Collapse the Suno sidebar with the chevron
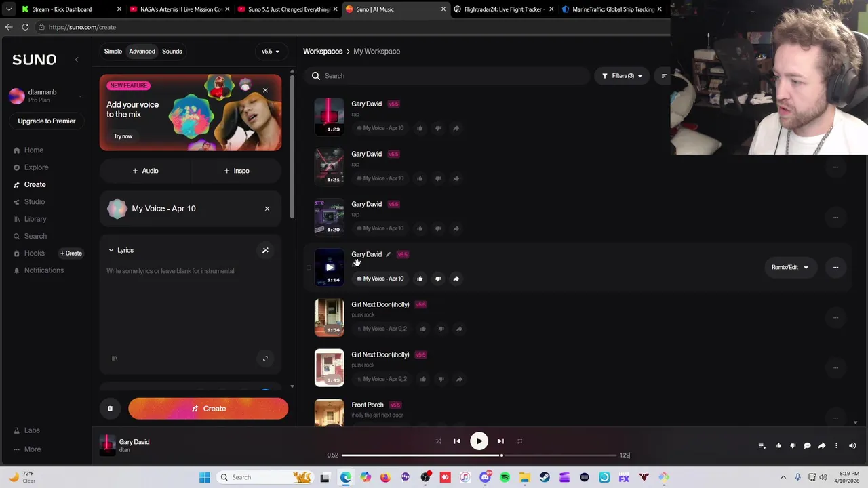 (x=77, y=60)
